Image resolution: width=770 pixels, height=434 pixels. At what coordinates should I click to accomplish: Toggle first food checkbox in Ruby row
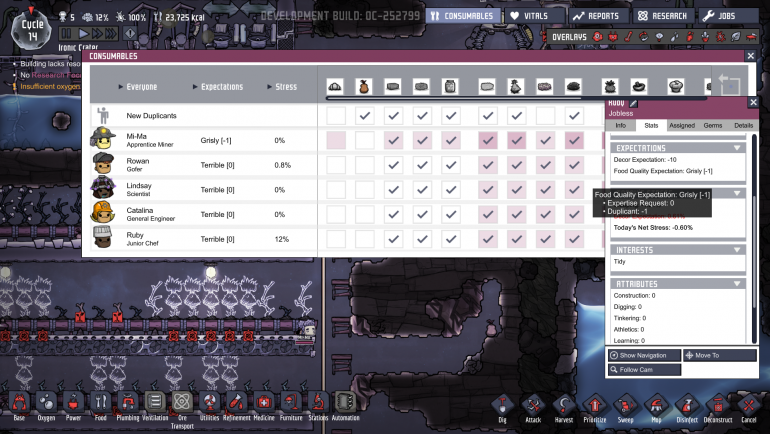coord(336,239)
